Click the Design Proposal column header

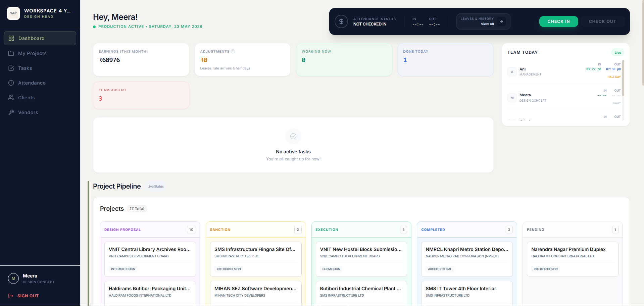pyautogui.click(x=150, y=229)
